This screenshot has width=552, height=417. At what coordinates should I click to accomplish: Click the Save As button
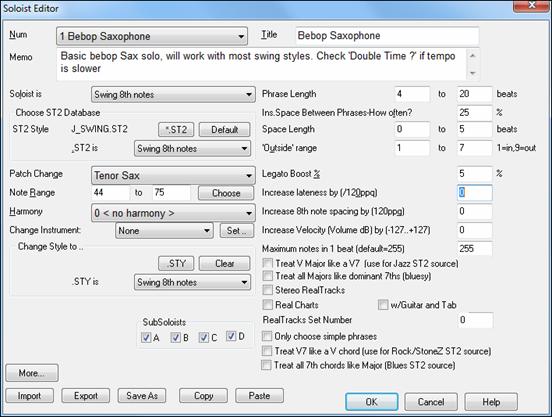142,396
